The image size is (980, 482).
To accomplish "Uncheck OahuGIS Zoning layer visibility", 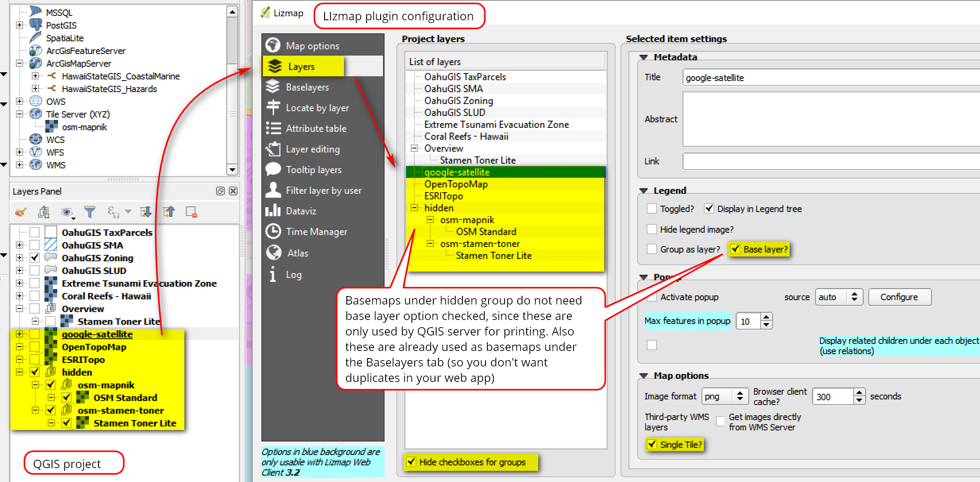I will [35, 258].
